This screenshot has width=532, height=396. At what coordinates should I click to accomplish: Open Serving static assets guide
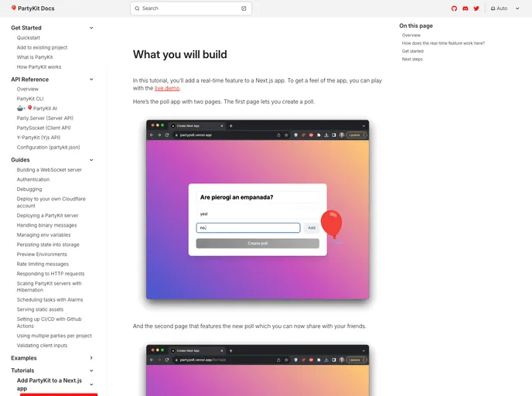point(40,309)
